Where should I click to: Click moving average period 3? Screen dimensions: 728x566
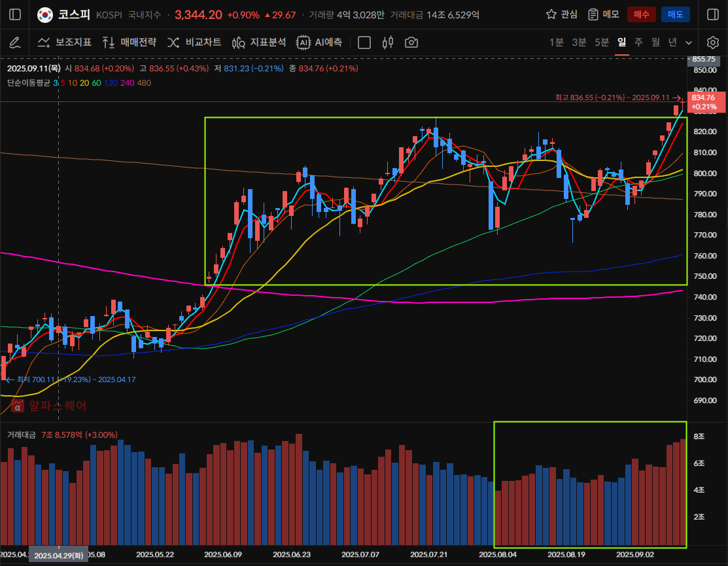55,82
